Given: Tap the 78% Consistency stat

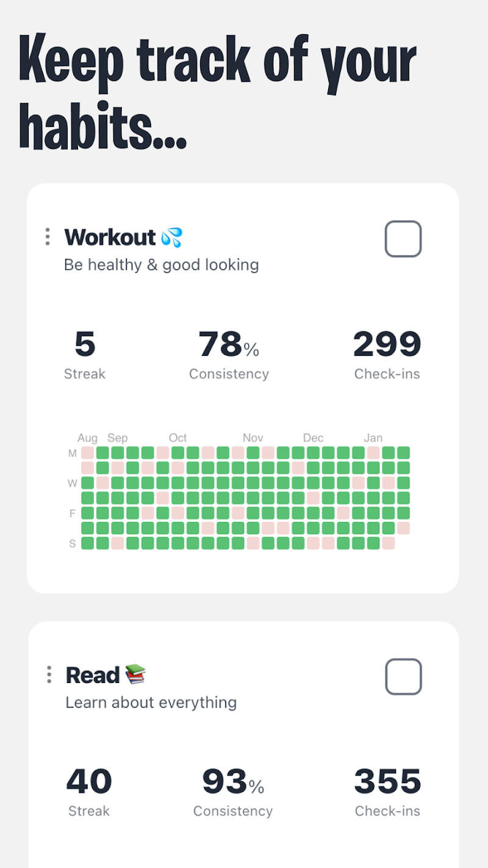Looking at the screenshot, I should [x=229, y=345].
